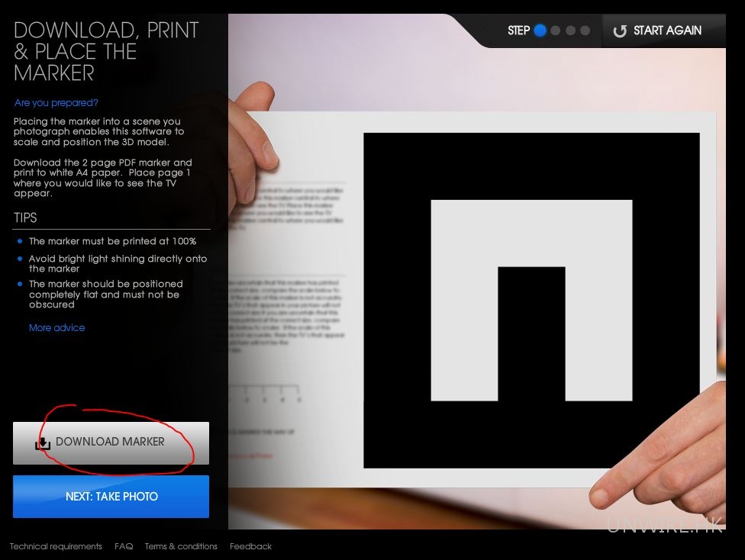This screenshot has width=745, height=560.
Task: Click the UNWIRE.HK watermark text
Action: pyautogui.click(x=664, y=524)
